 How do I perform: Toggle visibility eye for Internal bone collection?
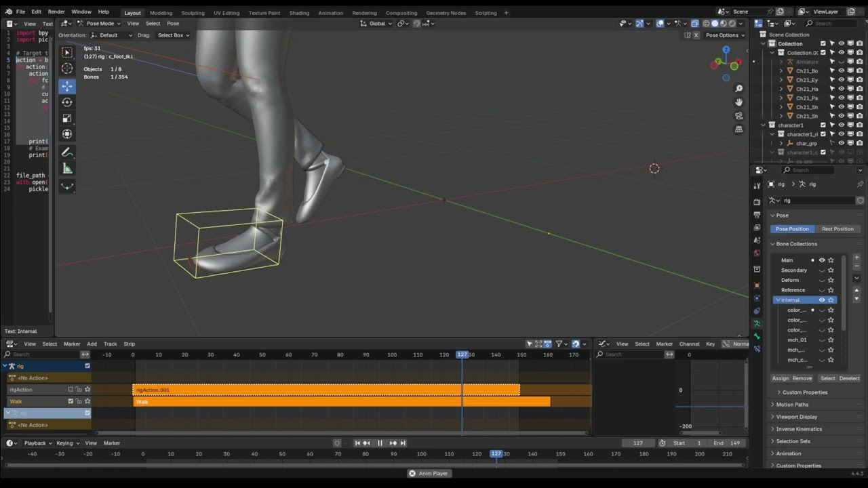[822, 300]
